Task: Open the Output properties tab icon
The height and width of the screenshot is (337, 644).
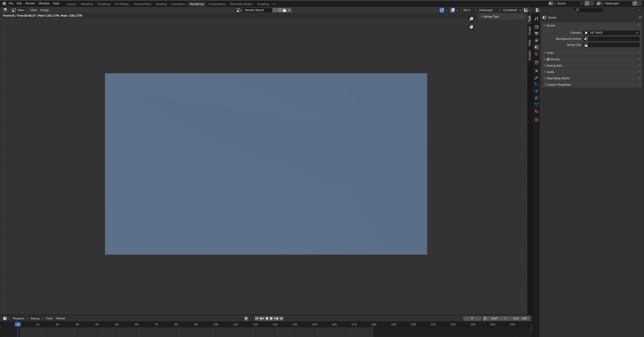Action: 536,34
